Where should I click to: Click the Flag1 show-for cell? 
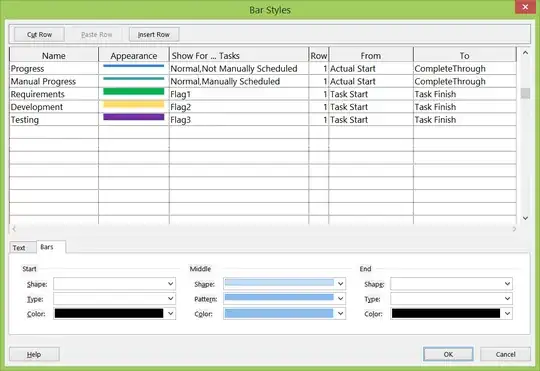[x=239, y=94]
